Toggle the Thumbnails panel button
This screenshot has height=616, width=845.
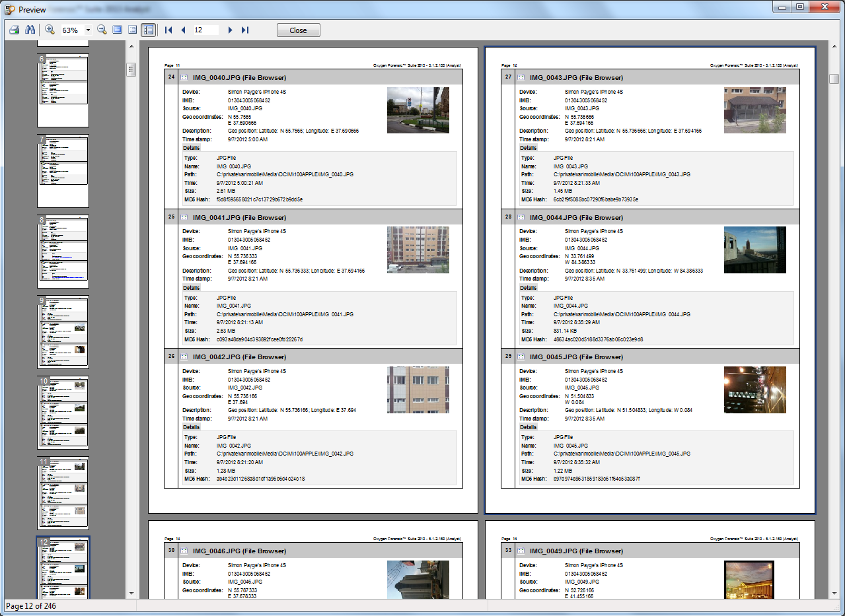(149, 30)
